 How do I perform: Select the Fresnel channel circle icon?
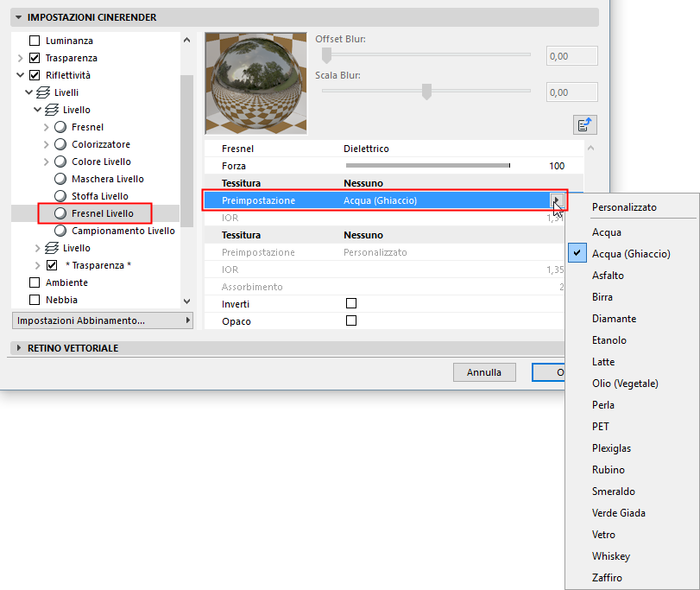(x=60, y=127)
